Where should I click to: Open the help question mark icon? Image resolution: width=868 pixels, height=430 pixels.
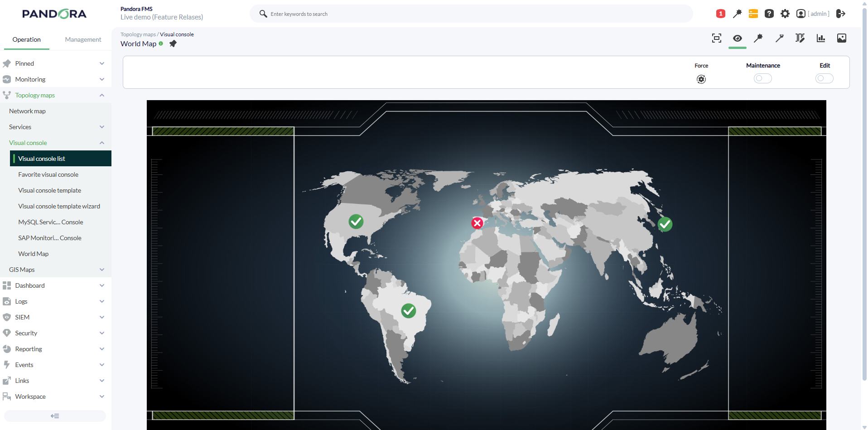coord(769,14)
